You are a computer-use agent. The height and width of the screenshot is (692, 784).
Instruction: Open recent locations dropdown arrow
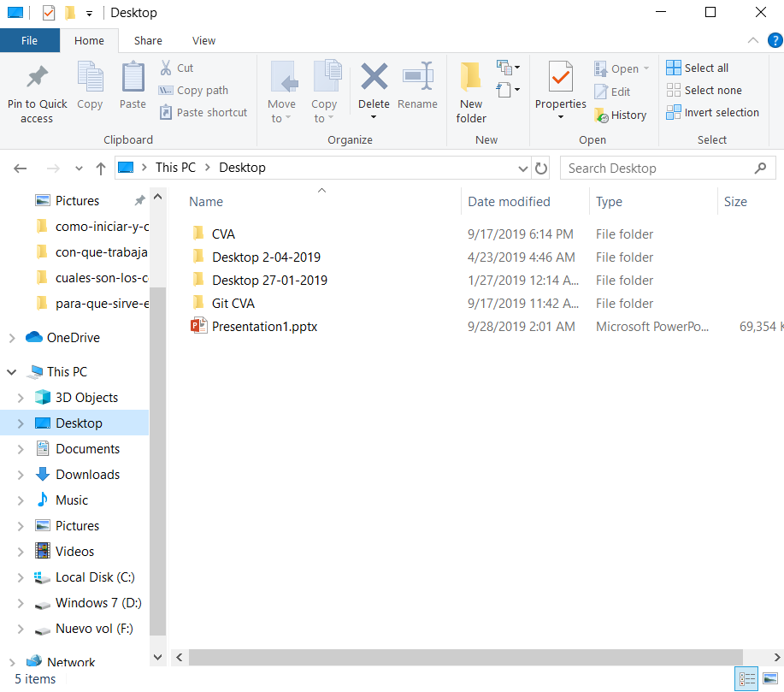(79, 169)
